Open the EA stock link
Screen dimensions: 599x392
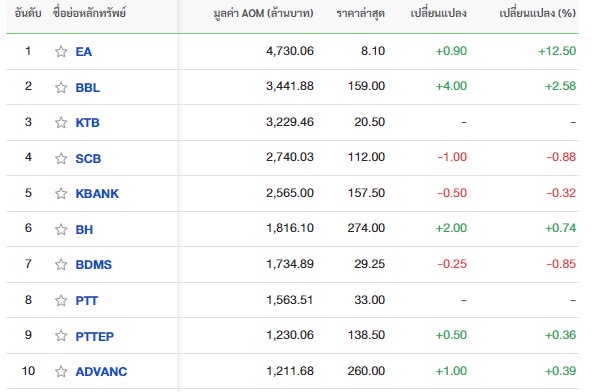tap(84, 52)
